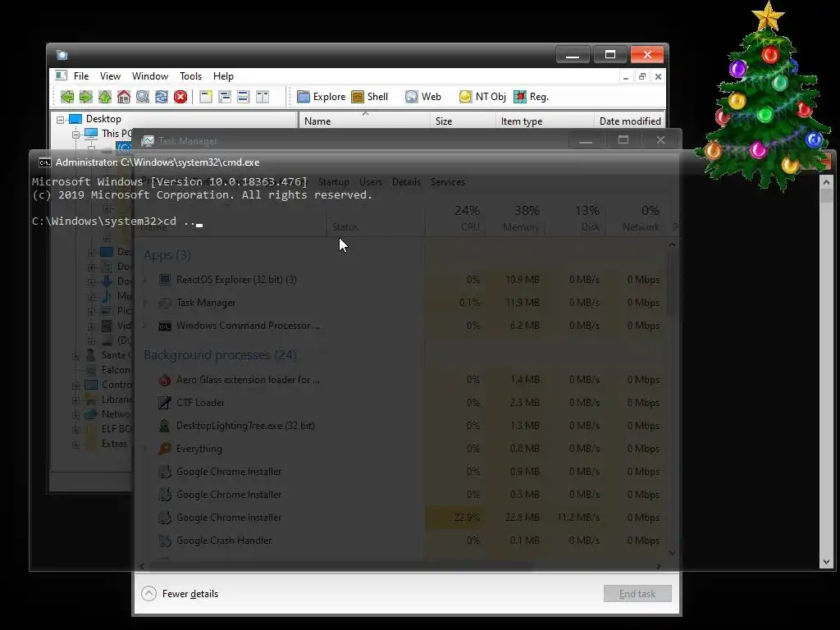Open the Web view button

click(x=423, y=97)
